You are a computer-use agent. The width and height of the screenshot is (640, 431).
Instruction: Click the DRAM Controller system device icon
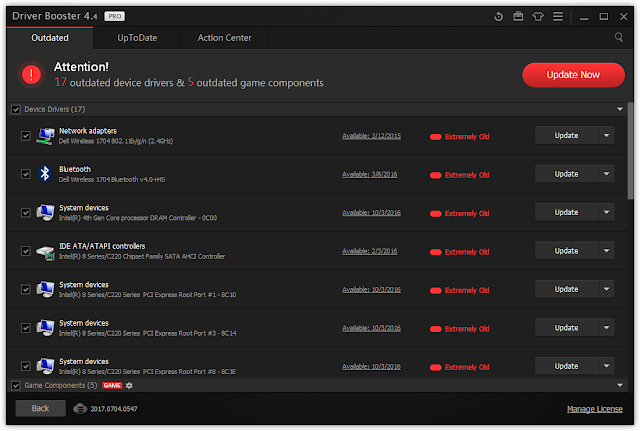45,213
